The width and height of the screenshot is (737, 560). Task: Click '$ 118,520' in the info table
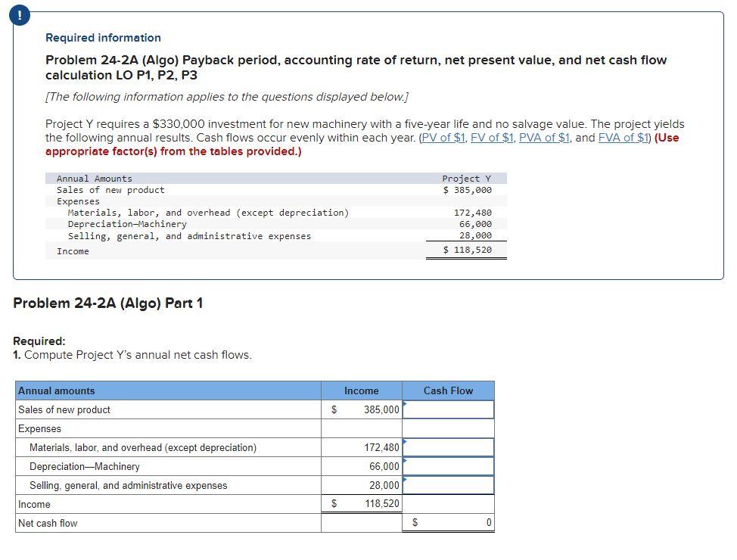pos(467,250)
